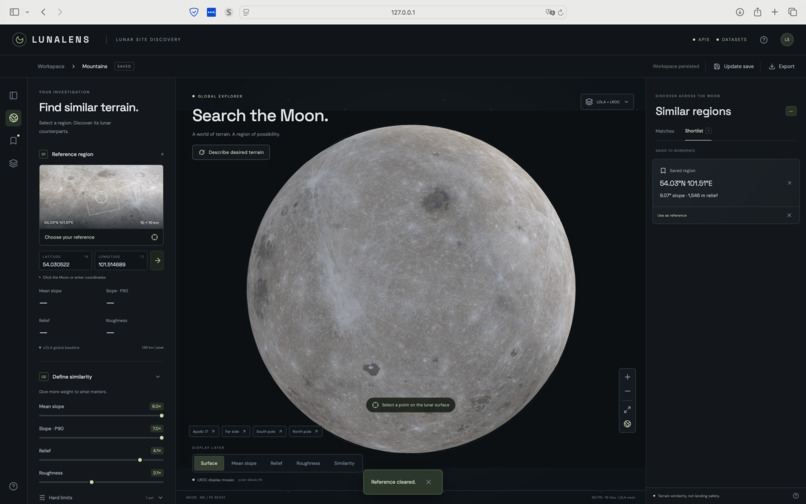Image resolution: width=806 pixels, height=504 pixels.
Task: Open the terrain explorer globe icon in left rail
Action: [x=13, y=118]
